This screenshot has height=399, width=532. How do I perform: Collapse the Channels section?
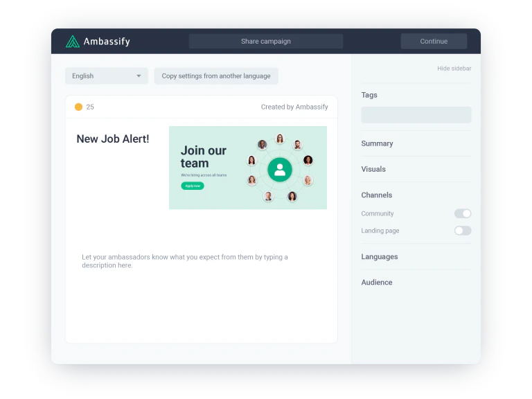[377, 195]
